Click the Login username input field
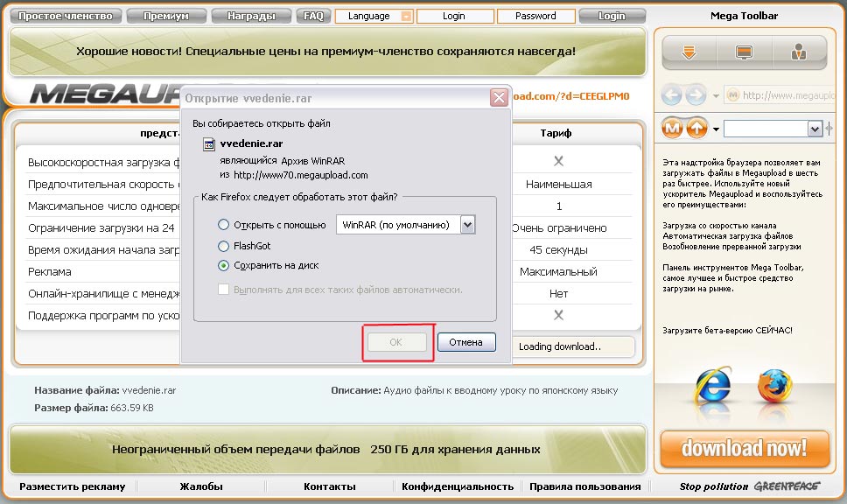Image resolution: width=847 pixels, height=504 pixels. point(455,17)
